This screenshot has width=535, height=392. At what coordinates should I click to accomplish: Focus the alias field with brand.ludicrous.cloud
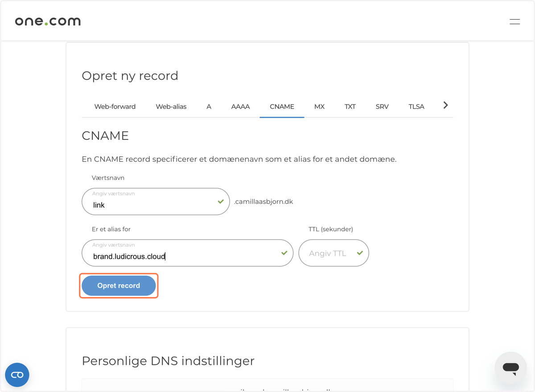click(x=187, y=253)
